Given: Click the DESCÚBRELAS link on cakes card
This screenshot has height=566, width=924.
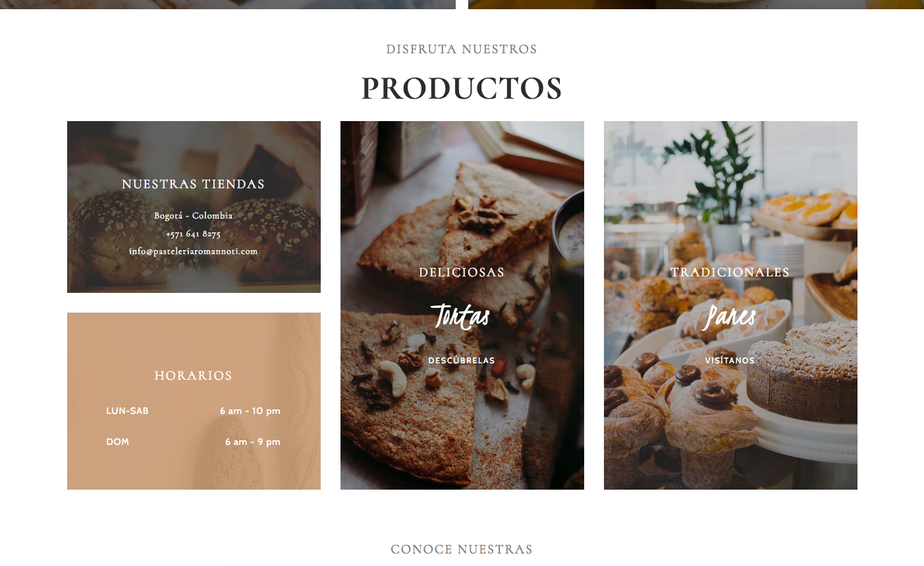Looking at the screenshot, I should pos(462,361).
